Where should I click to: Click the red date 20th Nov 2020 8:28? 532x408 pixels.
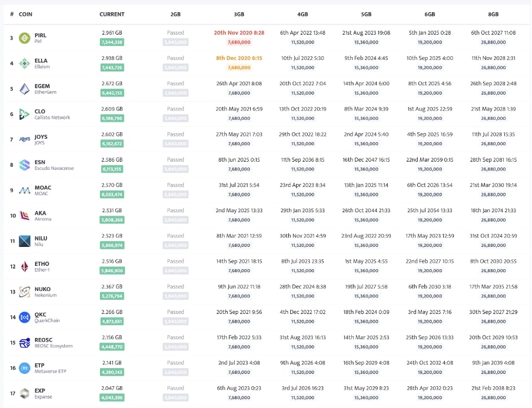point(239,33)
